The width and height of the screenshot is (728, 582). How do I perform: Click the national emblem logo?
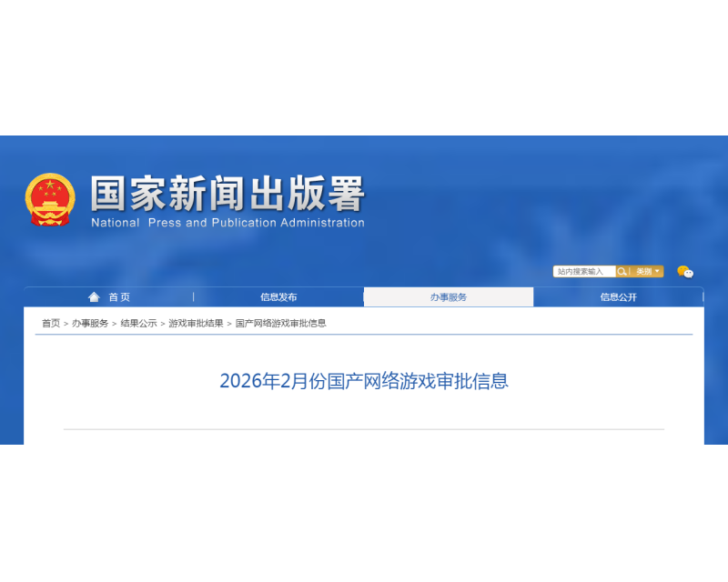click(50, 198)
